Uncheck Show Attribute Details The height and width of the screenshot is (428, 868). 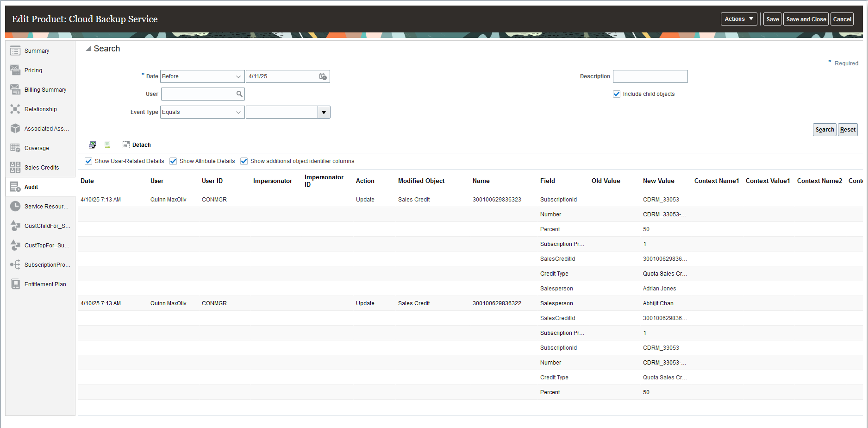(x=173, y=161)
